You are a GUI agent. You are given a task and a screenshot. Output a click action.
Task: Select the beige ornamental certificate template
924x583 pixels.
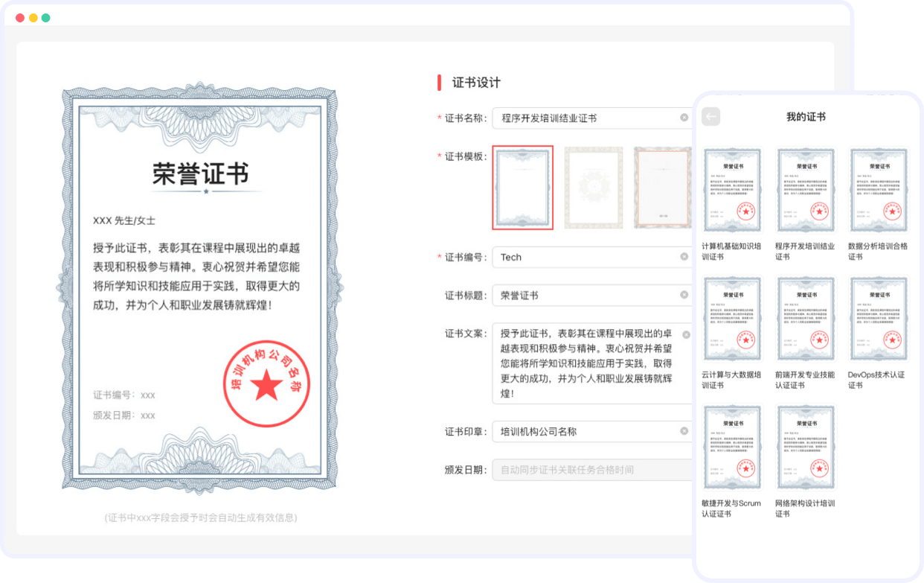click(592, 187)
